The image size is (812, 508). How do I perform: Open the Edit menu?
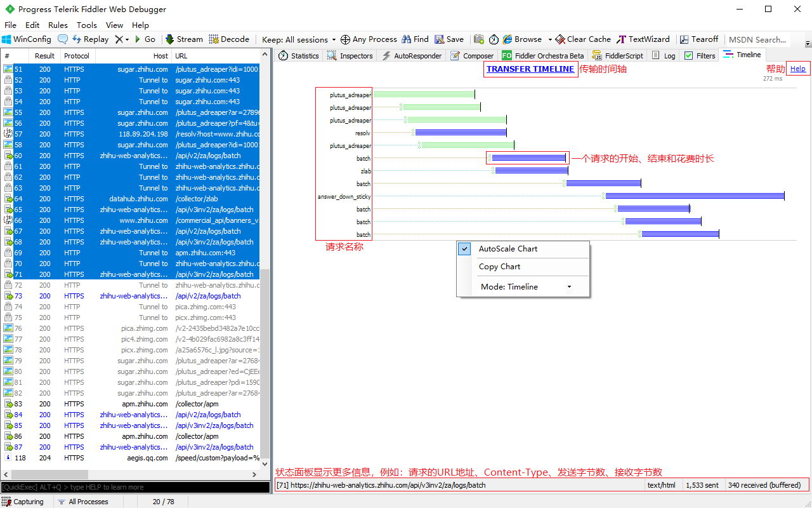(x=32, y=25)
